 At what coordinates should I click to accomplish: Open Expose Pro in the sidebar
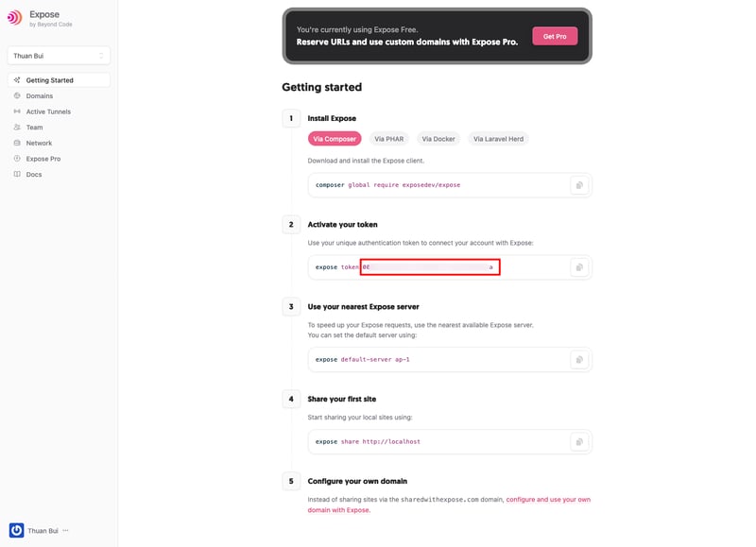pos(43,159)
